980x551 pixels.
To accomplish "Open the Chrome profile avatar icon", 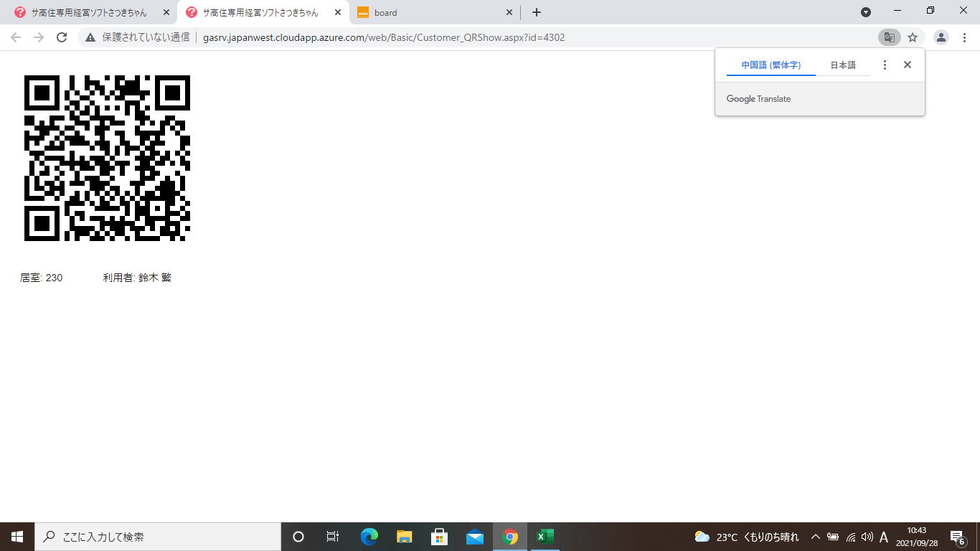I will click(941, 37).
